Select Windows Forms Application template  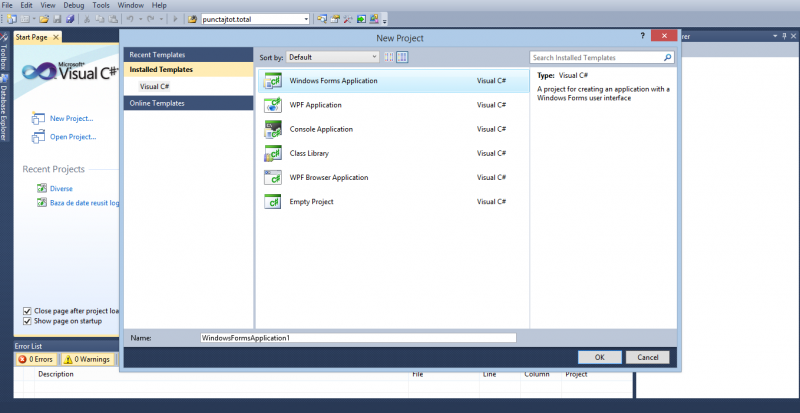pyautogui.click(x=393, y=81)
